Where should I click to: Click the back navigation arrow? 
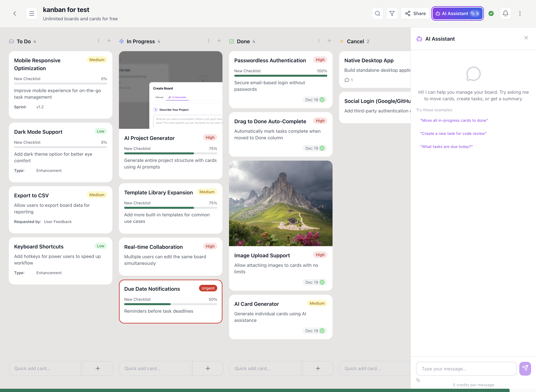pyautogui.click(x=15, y=13)
